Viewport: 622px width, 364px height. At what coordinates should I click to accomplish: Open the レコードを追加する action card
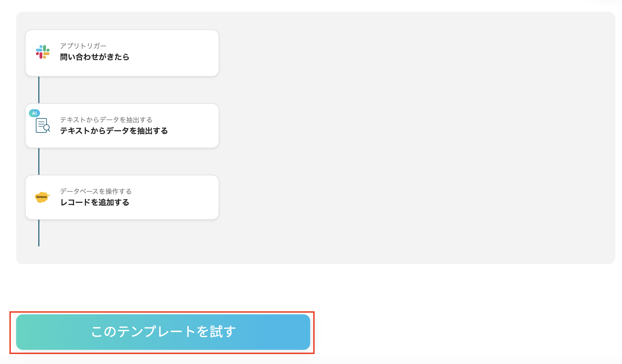(x=122, y=197)
